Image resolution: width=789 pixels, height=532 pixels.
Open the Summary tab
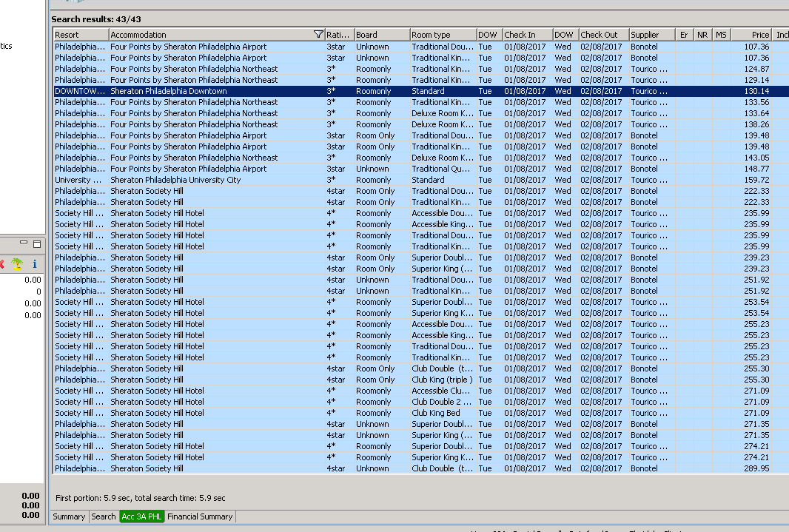click(x=69, y=516)
